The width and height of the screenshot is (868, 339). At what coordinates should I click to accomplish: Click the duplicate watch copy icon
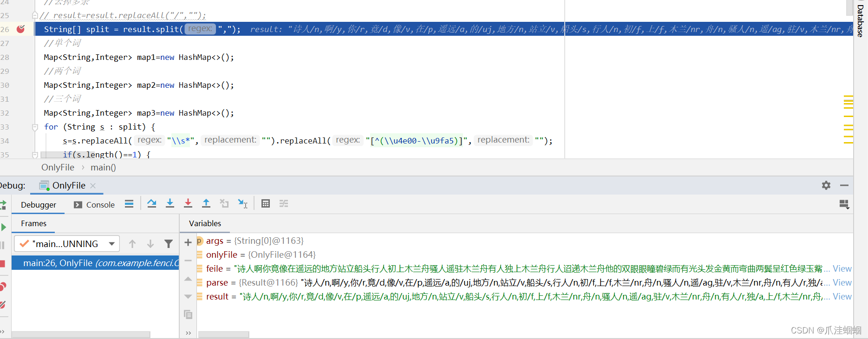click(x=188, y=314)
